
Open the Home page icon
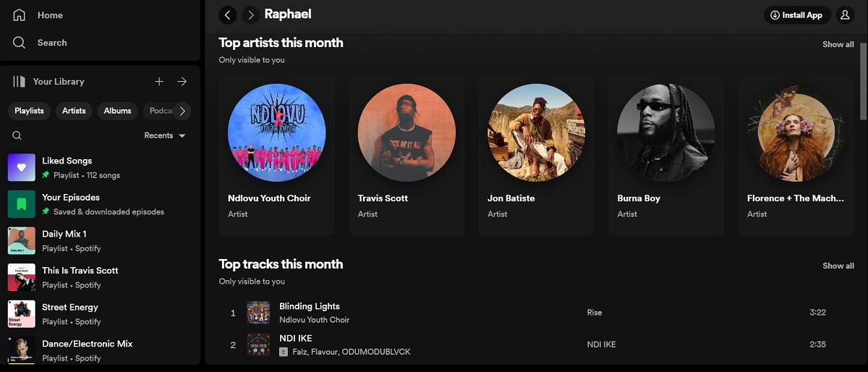click(x=20, y=15)
